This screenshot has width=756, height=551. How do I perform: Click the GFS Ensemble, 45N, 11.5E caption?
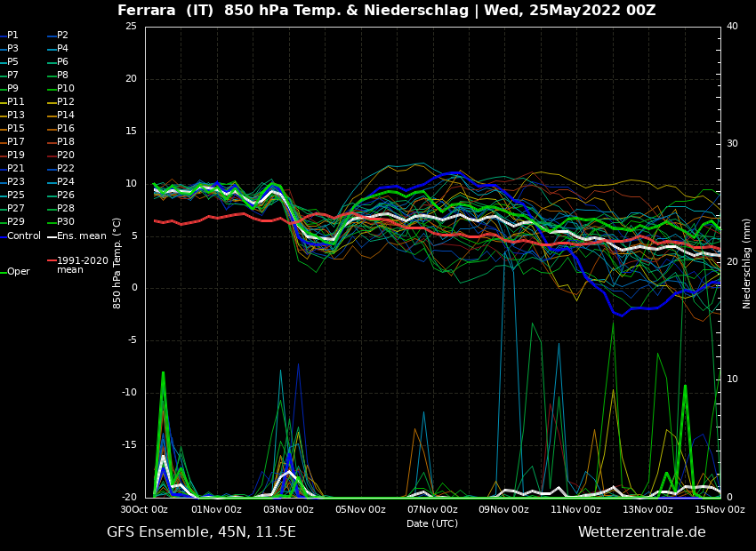point(201,532)
